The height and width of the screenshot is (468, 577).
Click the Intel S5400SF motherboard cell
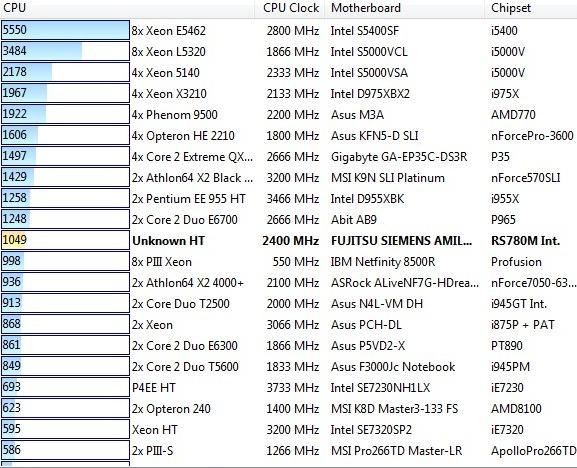(365, 31)
